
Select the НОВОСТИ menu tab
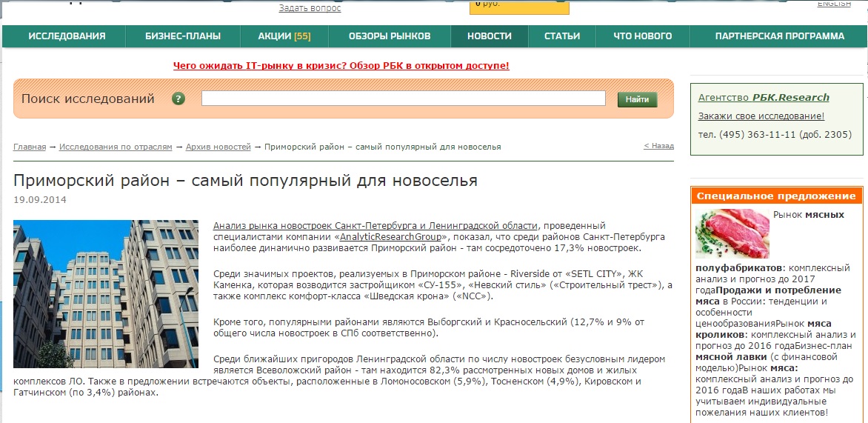(x=490, y=36)
